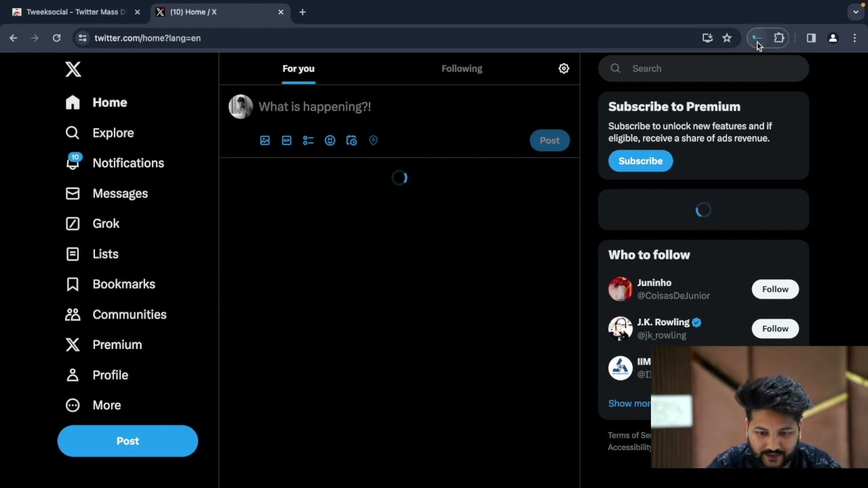
Task: Open Home from the sidebar
Action: 96,102
